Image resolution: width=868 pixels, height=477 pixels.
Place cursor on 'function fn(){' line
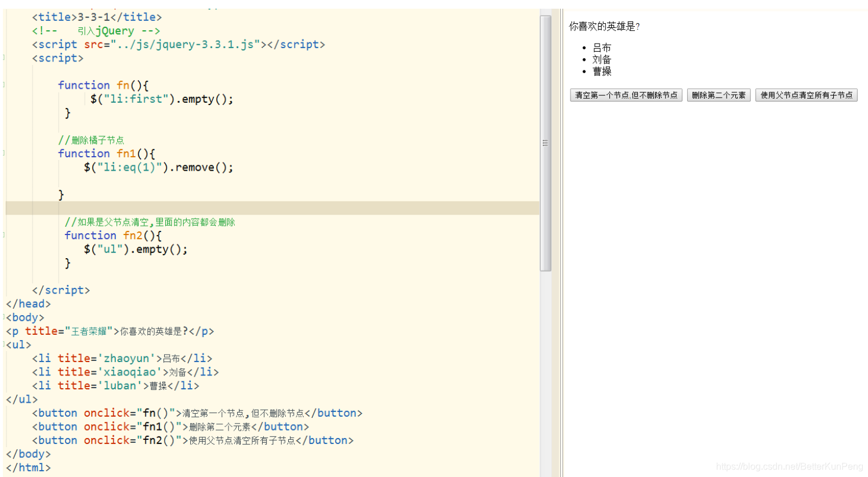[103, 85]
